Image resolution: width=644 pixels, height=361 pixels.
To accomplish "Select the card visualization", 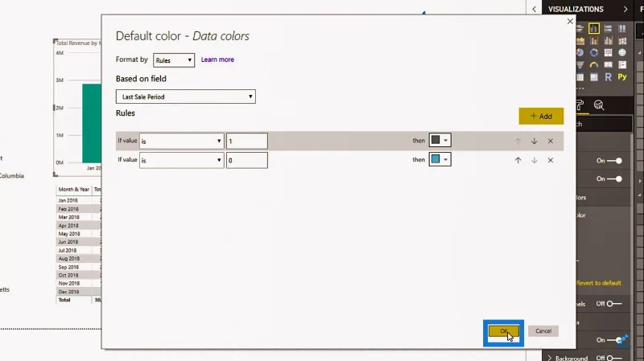I will pyautogui.click(x=609, y=65).
